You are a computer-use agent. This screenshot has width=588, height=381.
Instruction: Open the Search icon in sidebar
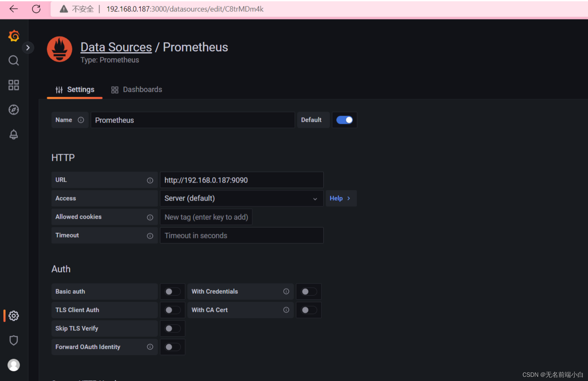coord(13,60)
